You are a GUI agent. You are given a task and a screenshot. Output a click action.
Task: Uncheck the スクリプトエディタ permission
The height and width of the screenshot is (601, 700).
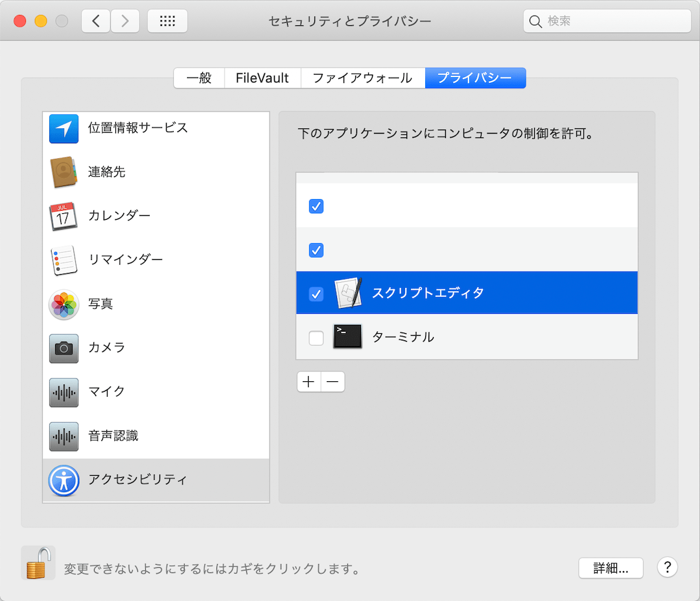pyautogui.click(x=316, y=293)
